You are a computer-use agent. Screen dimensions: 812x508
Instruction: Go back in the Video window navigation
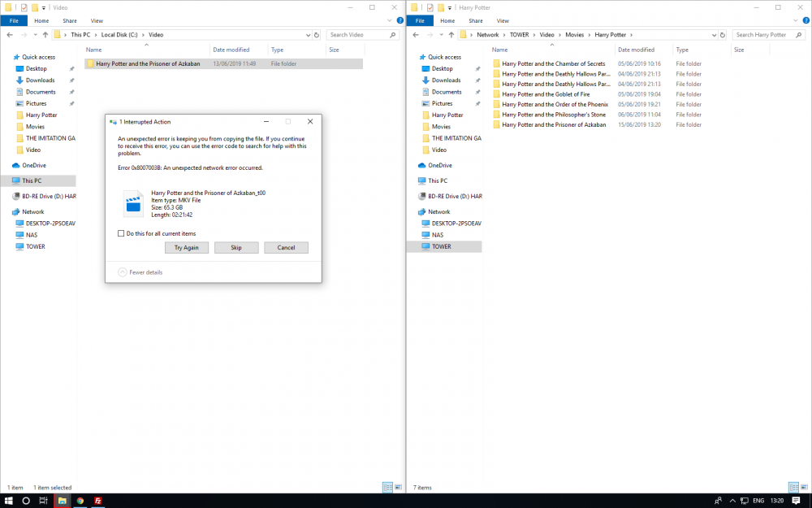click(10, 35)
